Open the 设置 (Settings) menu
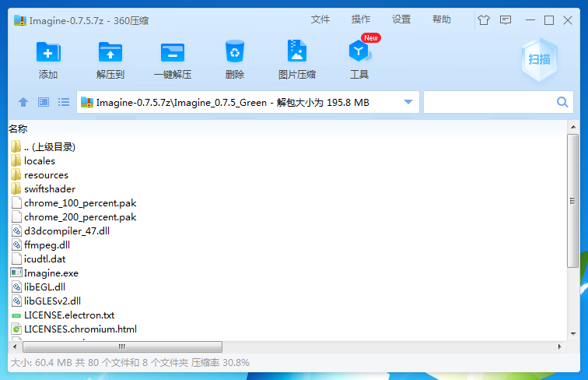The height and width of the screenshot is (380, 588). click(x=401, y=19)
